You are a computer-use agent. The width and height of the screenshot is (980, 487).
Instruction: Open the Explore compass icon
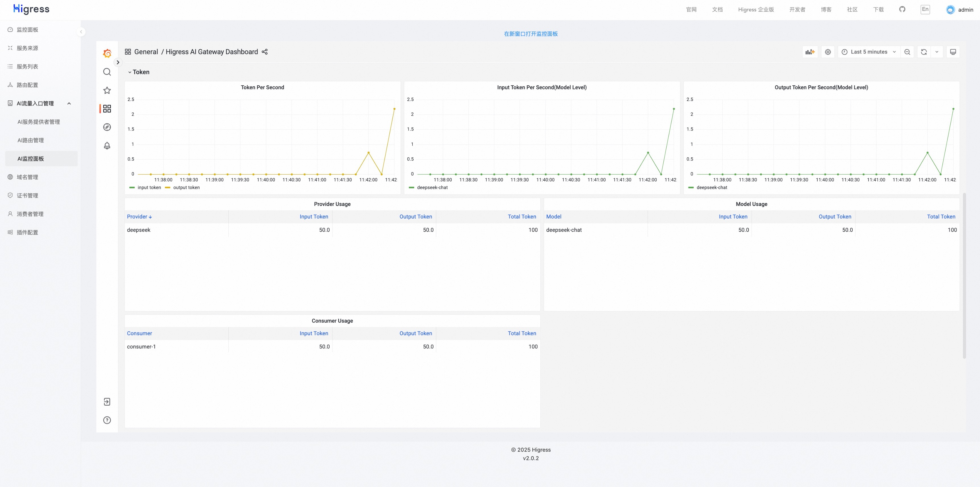tap(107, 127)
